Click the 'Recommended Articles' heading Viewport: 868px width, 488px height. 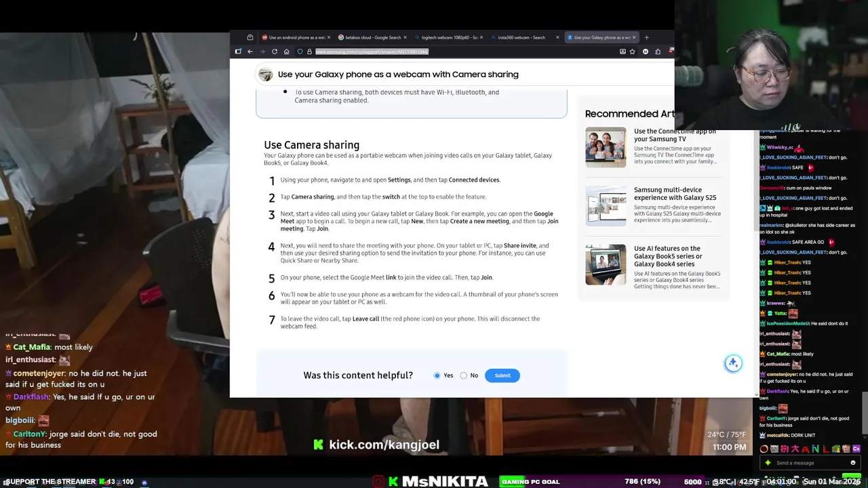pyautogui.click(x=629, y=114)
